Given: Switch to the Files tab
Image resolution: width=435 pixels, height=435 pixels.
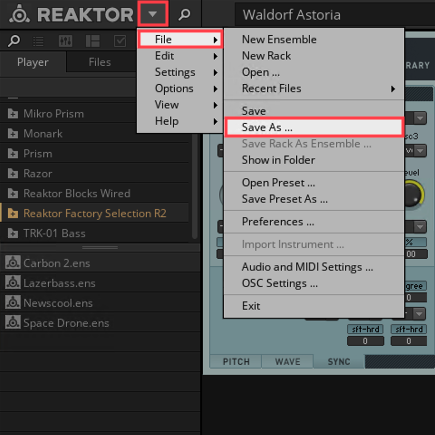Looking at the screenshot, I should 100,62.
